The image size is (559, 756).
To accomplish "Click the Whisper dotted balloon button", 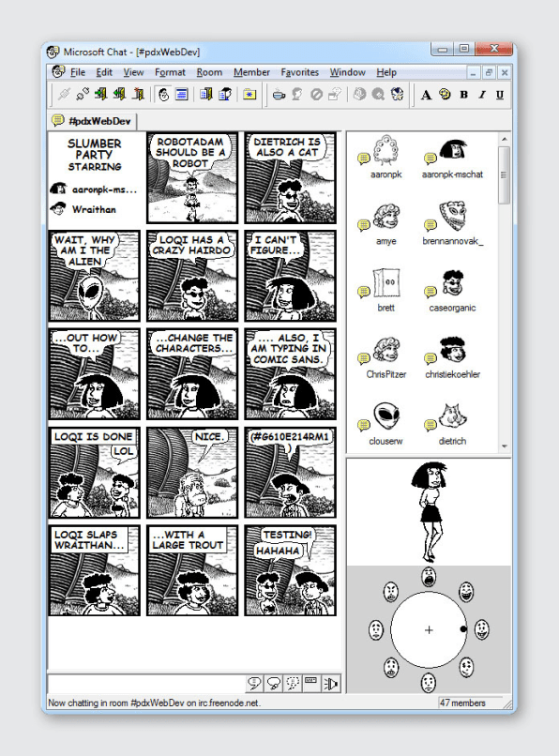I will pos(293,683).
